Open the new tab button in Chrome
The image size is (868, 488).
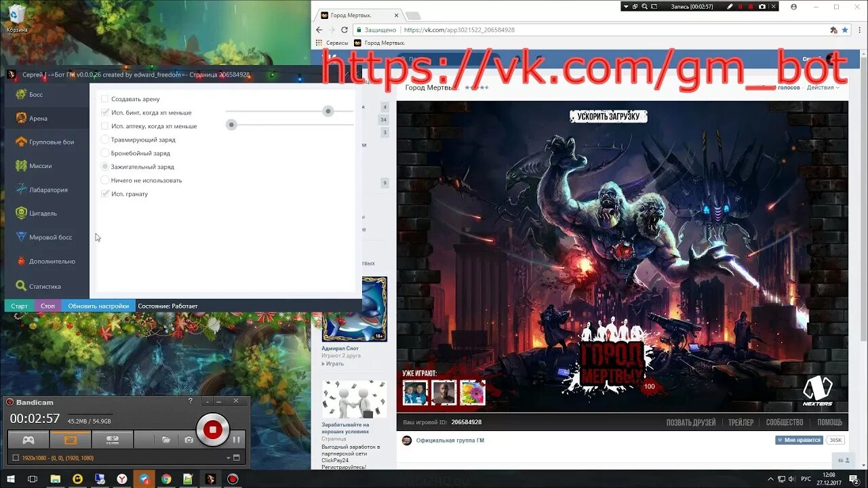413,16
